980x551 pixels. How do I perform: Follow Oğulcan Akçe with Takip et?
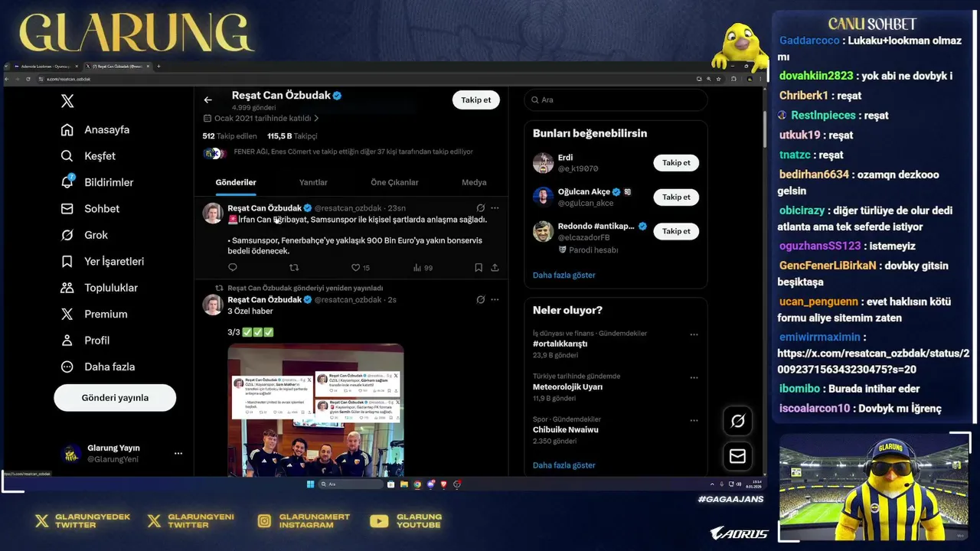coord(676,197)
